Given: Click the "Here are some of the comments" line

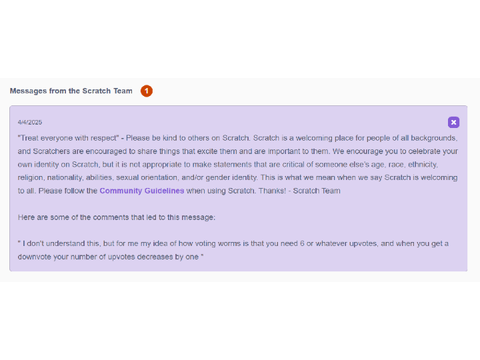Looking at the screenshot, I should (117, 217).
